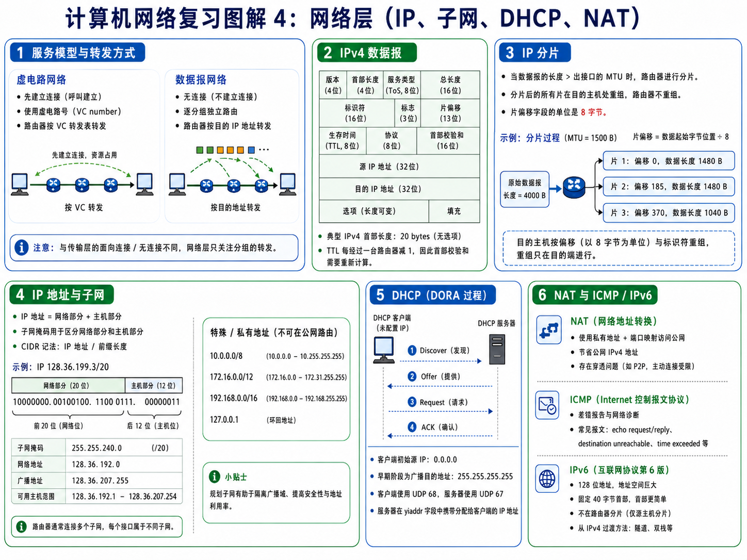Click the 标志 (3位) field
The height and width of the screenshot is (560, 747).
408,113
